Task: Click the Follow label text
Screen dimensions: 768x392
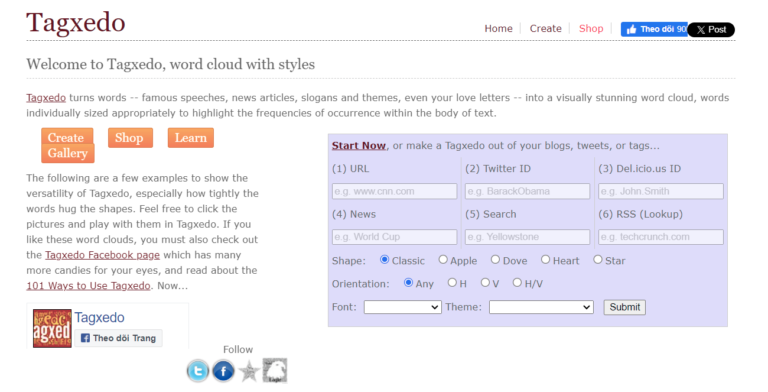Action: click(238, 349)
